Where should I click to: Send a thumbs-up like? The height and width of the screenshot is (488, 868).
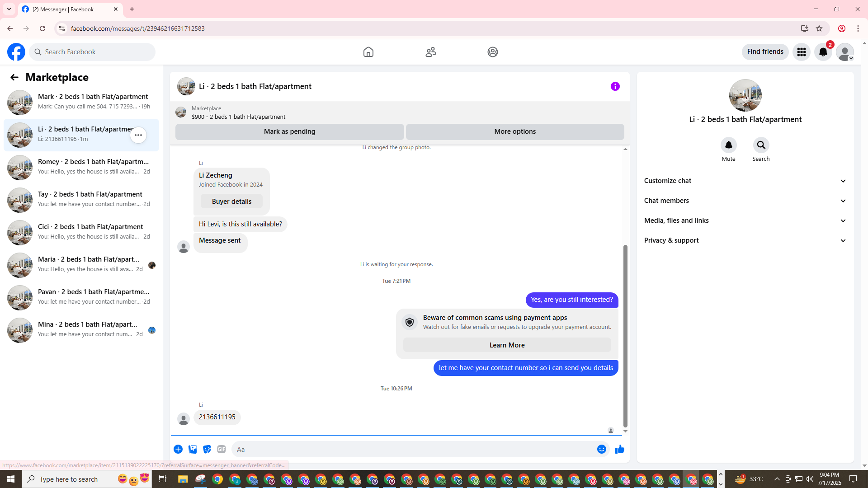point(620,449)
